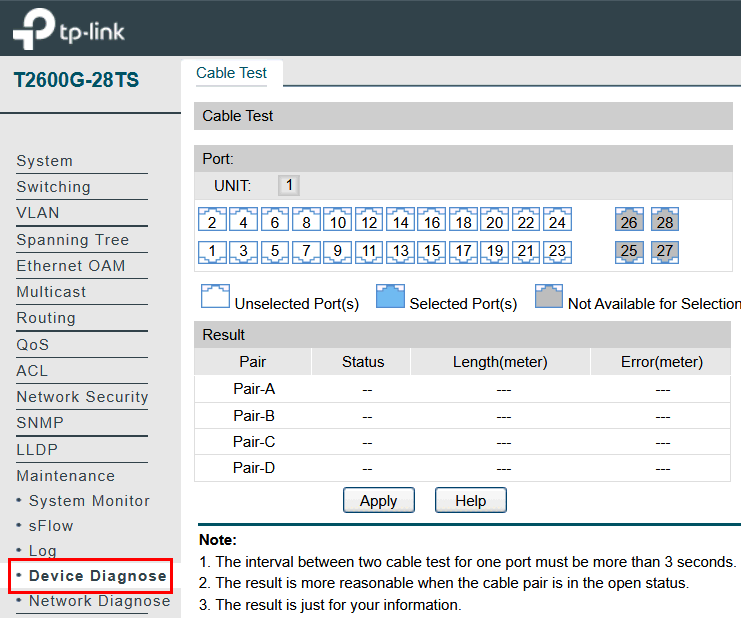Click the greyed-out port 26 icon
741x618 pixels.
pyautogui.click(x=629, y=221)
